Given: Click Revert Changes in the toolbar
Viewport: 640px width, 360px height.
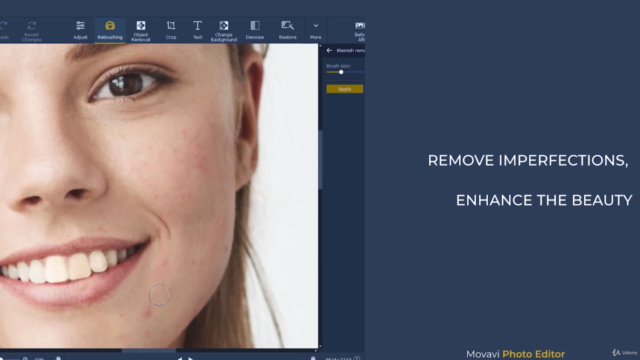Looking at the screenshot, I should point(31,31).
